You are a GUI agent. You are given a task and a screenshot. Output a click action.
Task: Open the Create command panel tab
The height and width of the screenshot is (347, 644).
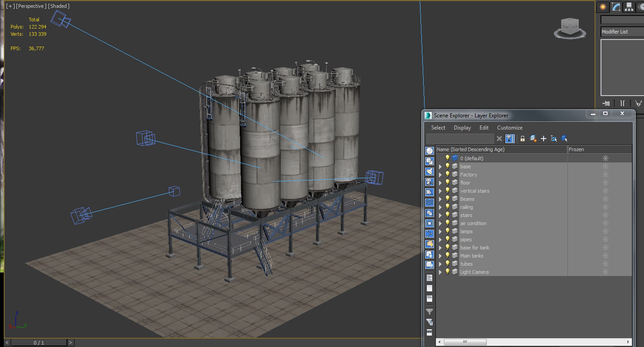pyautogui.click(x=603, y=7)
